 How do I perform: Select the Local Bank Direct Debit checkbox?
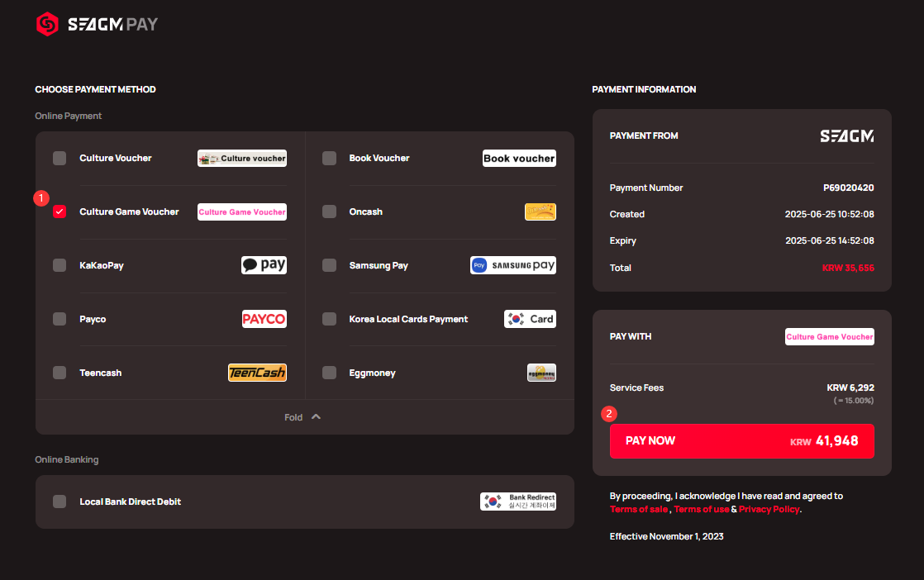coord(60,502)
